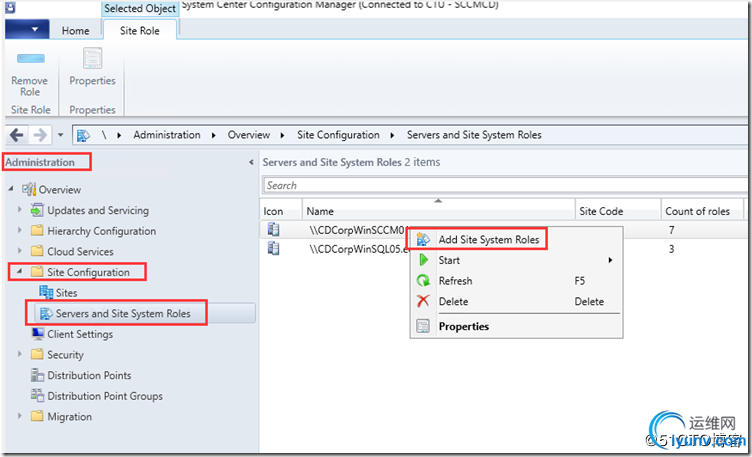Expand the Cloud Services node
The width and height of the screenshot is (752, 457).
tap(20, 251)
